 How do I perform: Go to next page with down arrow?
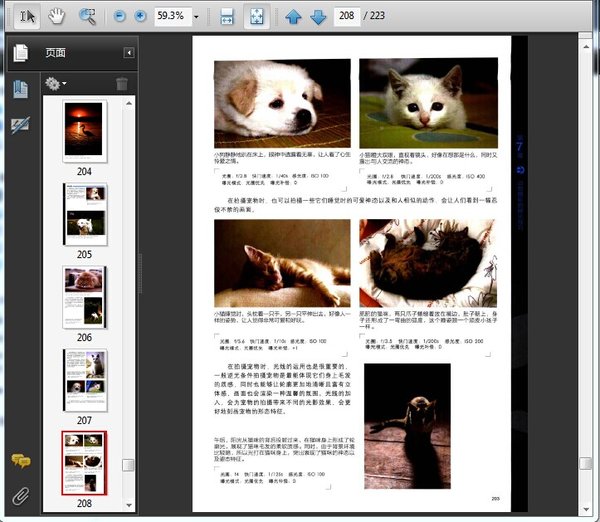tap(318, 16)
